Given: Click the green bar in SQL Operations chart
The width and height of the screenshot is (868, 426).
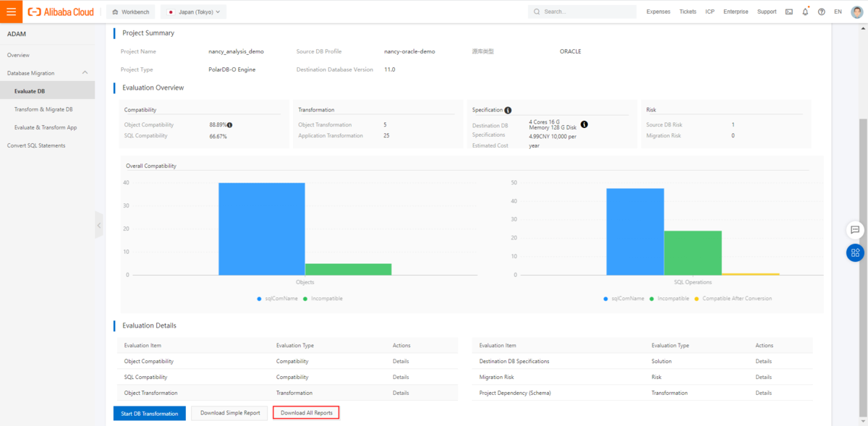Looking at the screenshot, I should click(693, 252).
